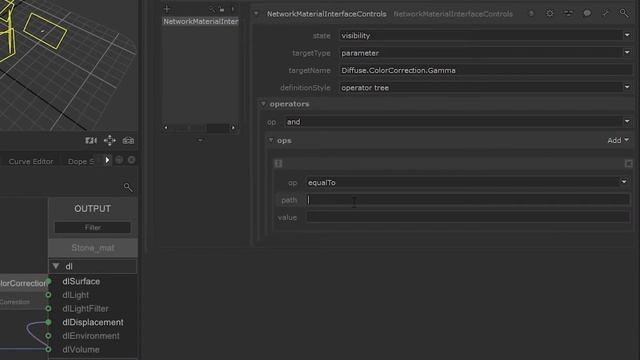Image resolution: width=640 pixels, height=360 pixels.
Task: Switch to the Dope Sheet tab
Action: point(81,161)
